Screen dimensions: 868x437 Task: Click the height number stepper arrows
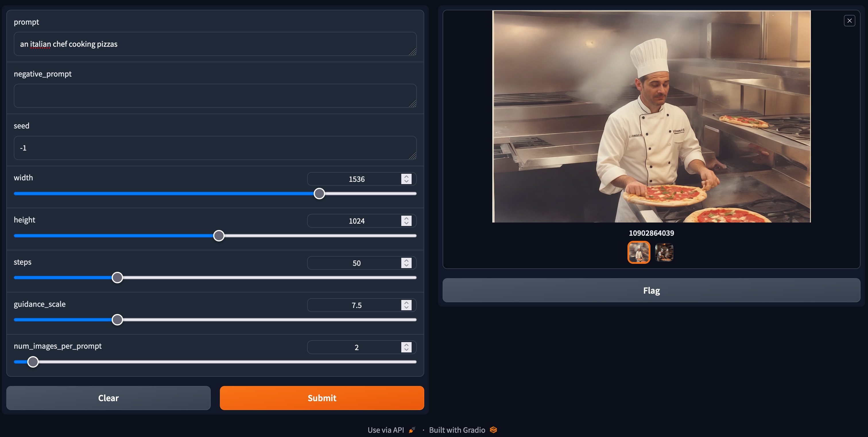406,221
